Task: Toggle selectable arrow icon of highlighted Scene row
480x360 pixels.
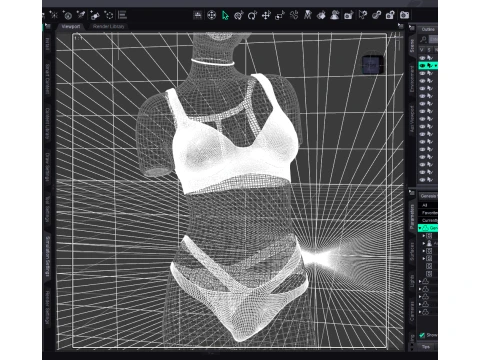Action: pos(430,66)
